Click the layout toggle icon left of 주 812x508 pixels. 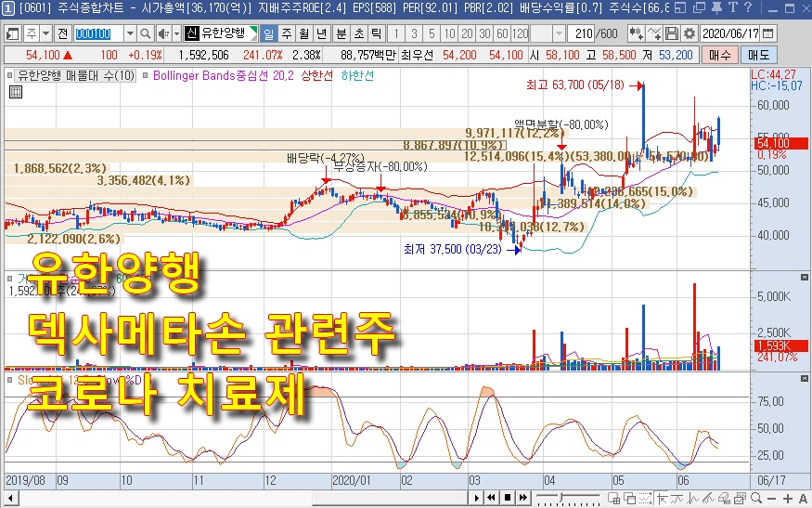12,33
